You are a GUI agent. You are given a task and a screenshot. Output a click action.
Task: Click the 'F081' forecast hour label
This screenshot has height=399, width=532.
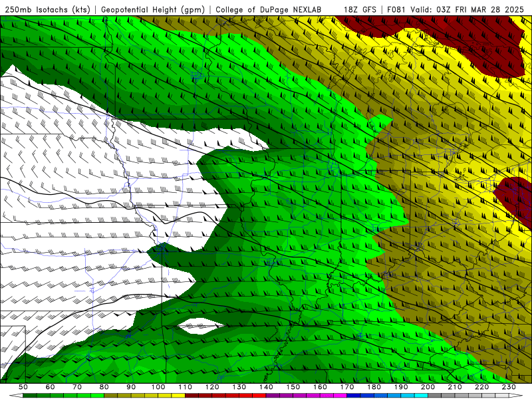pos(396,9)
